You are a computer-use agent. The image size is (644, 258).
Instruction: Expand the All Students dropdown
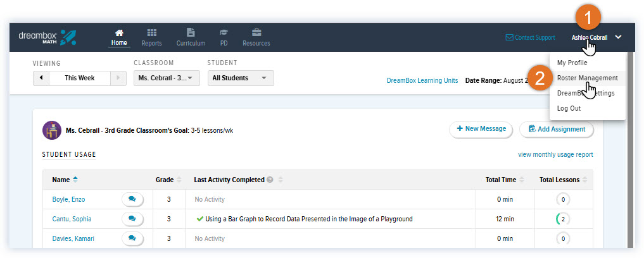(241, 78)
